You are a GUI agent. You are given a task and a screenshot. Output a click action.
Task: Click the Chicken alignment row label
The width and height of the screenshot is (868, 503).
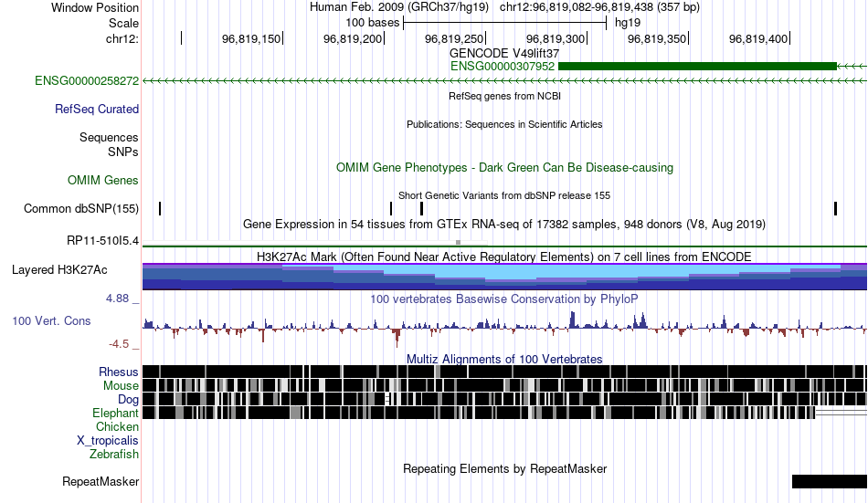(117, 426)
